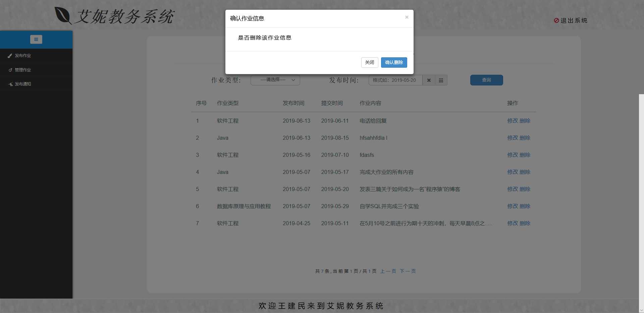Close the dialog with the × icon
Image resolution: width=644 pixels, height=313 pixels.
tap(407, 17)
